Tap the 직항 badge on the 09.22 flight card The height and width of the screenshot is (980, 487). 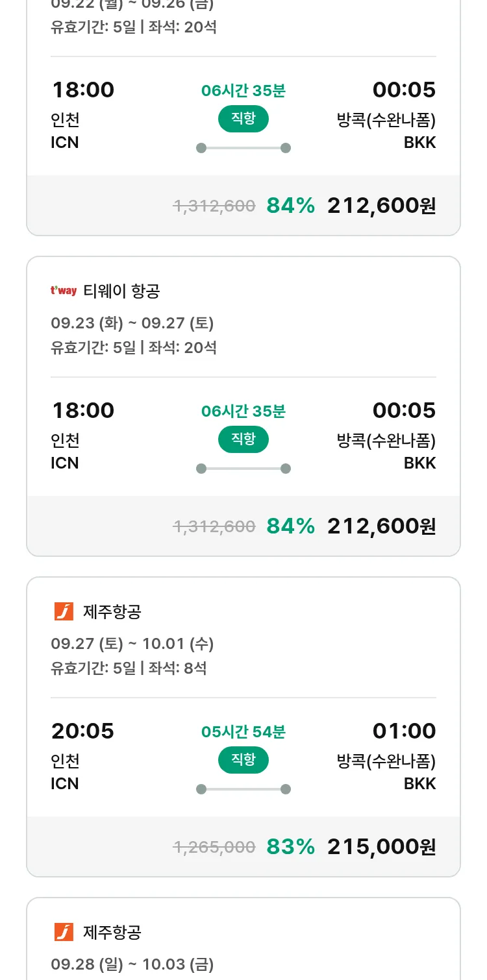click(x=243, y=119)
